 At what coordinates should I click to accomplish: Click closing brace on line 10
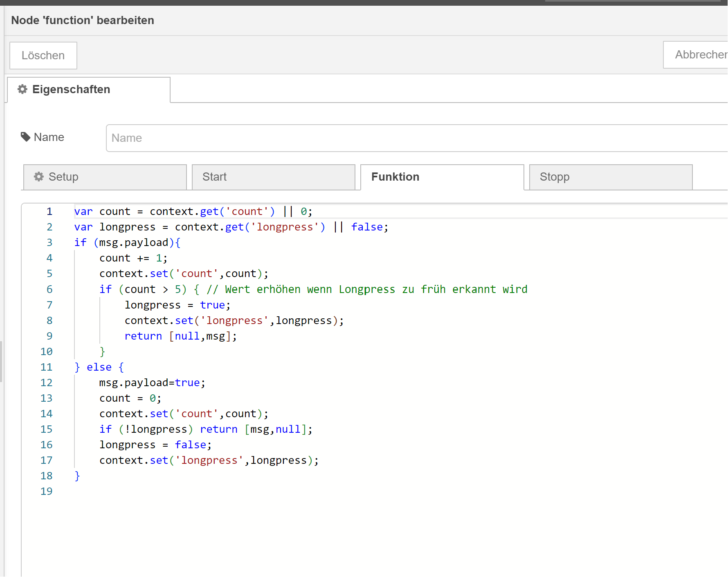coord(102,352)
